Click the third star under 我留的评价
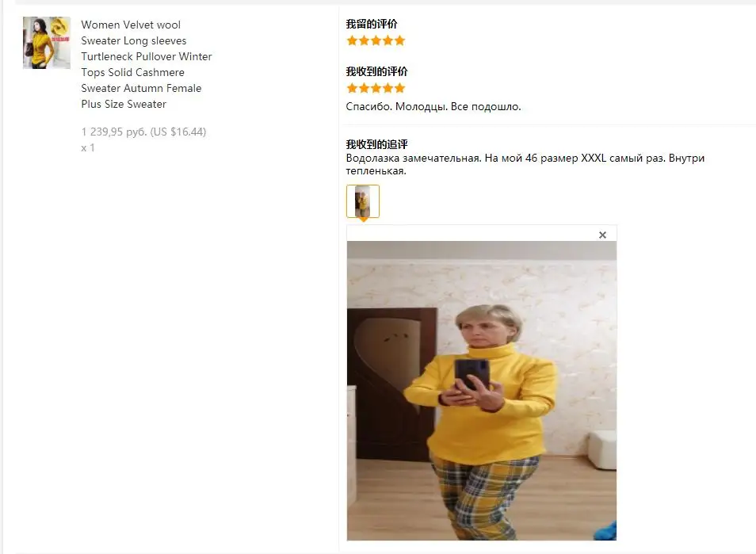 [x=376, y=40]
